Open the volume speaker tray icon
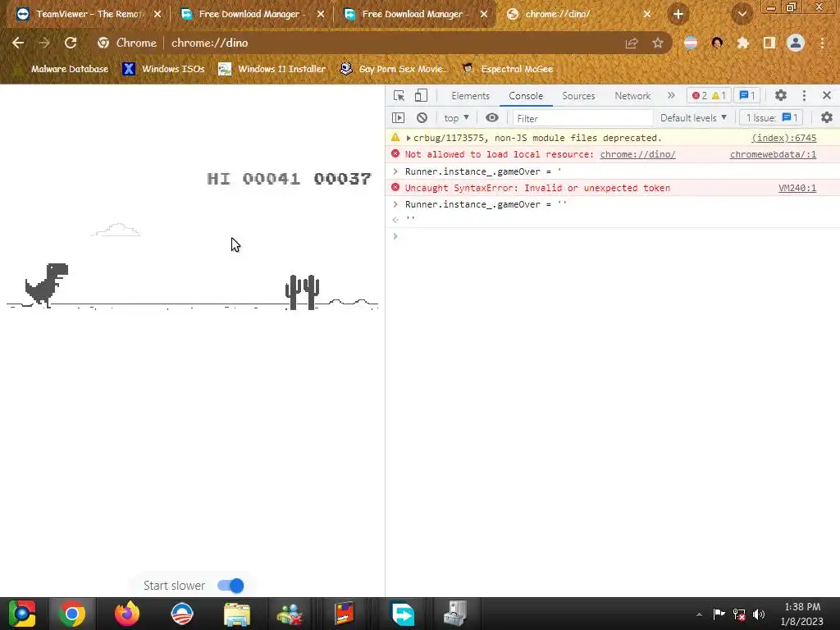Screen dimensions: 840x630 pos(759,614)
